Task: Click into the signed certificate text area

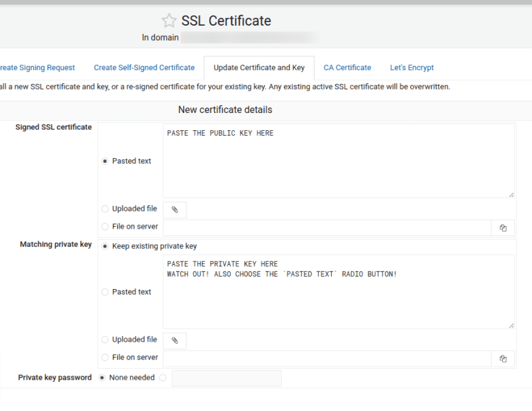Action: pos(338,161)
